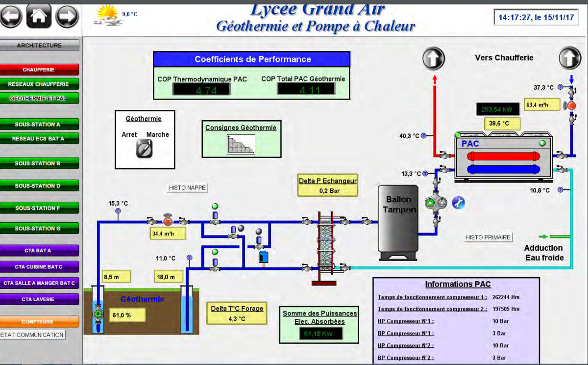Click the HISTO PRIMAIRE button
This screenshot has height=365, width=588.
(488, 237)
